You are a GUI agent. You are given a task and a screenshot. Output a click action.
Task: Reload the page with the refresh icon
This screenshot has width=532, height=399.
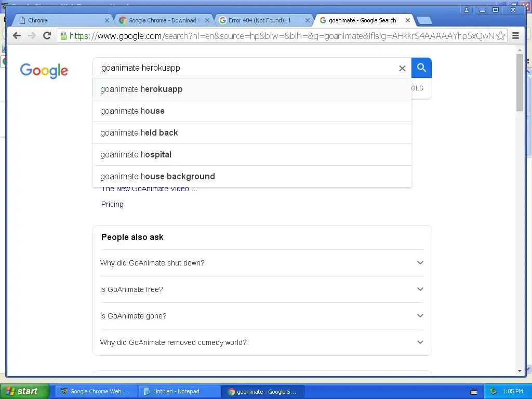[x=47, y=36]
